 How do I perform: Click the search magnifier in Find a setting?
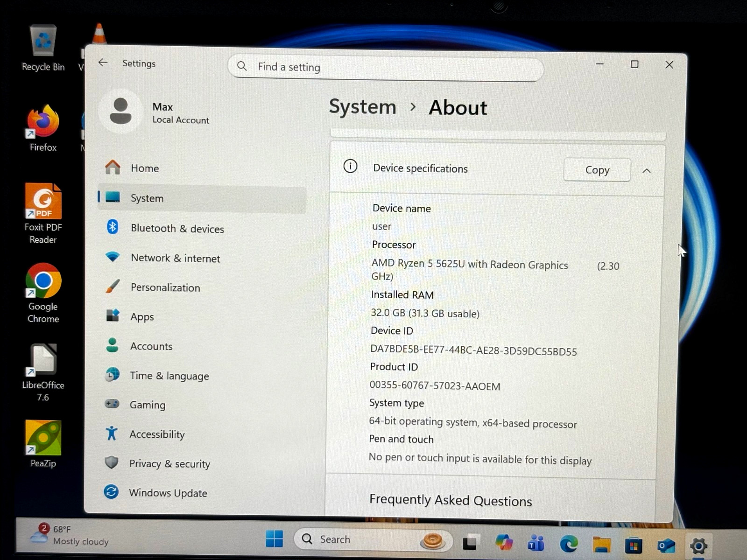(242, 66)
